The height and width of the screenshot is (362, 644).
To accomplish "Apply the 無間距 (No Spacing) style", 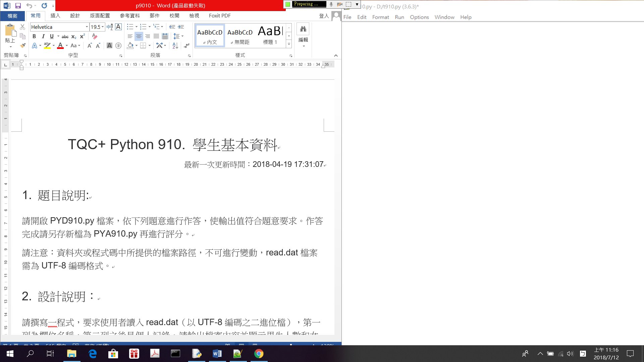I will [x=240, y=36].
